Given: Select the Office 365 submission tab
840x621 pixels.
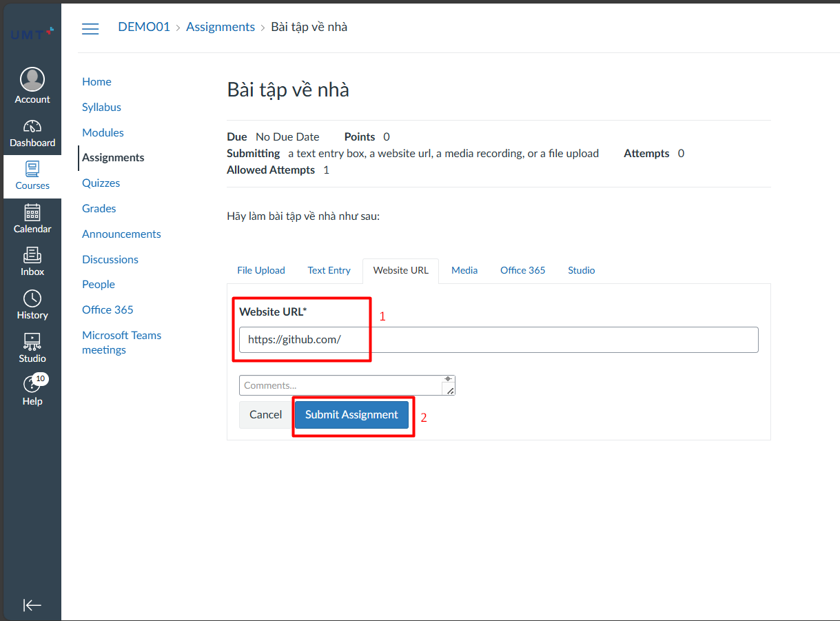Looking at the screenshot, I should (522, 270).
